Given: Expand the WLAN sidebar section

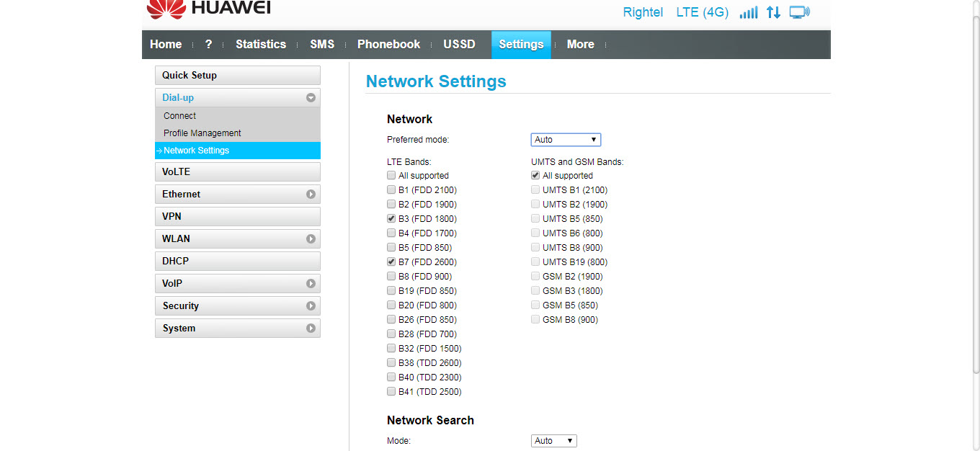Looking at the screenshot, I should pos(237,239).
